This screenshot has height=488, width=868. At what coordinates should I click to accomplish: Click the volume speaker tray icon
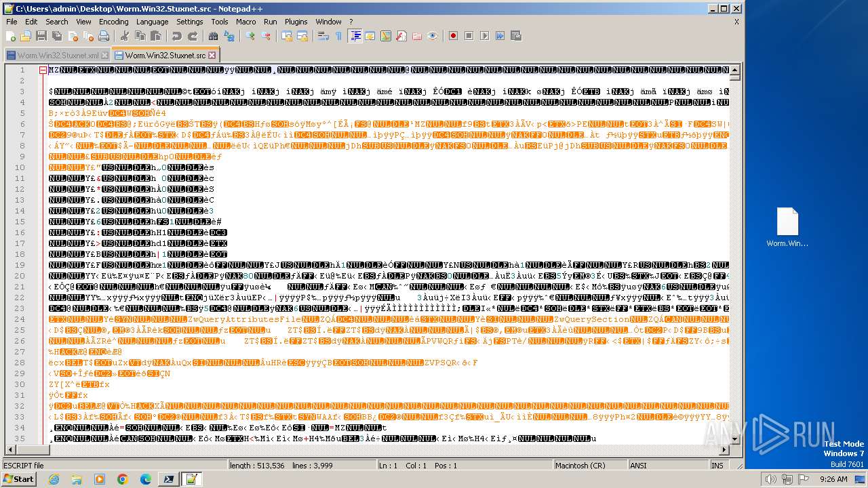770,479
